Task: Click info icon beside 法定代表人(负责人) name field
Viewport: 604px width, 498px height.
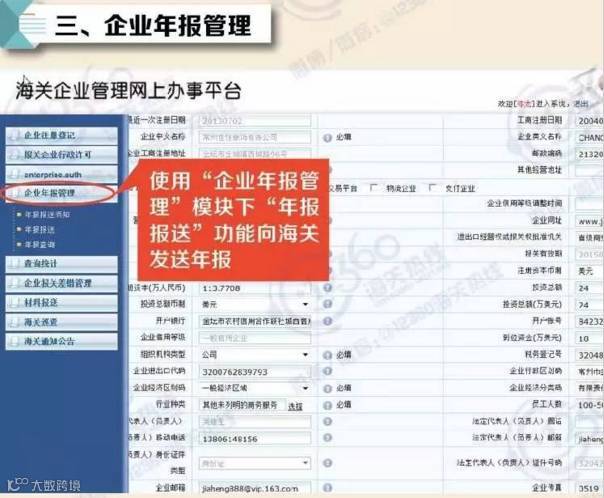Action: click(327, 421)
